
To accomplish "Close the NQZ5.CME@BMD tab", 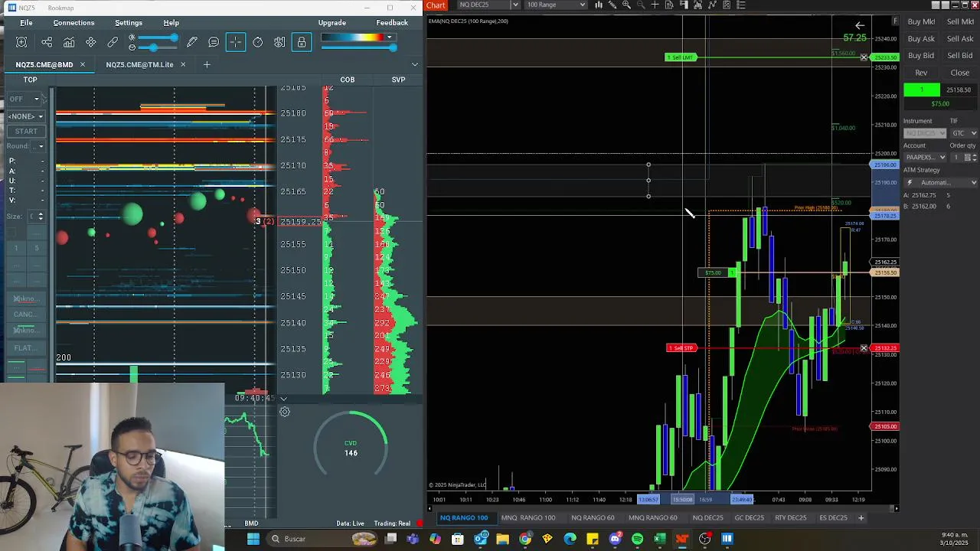I will [83, 64].
